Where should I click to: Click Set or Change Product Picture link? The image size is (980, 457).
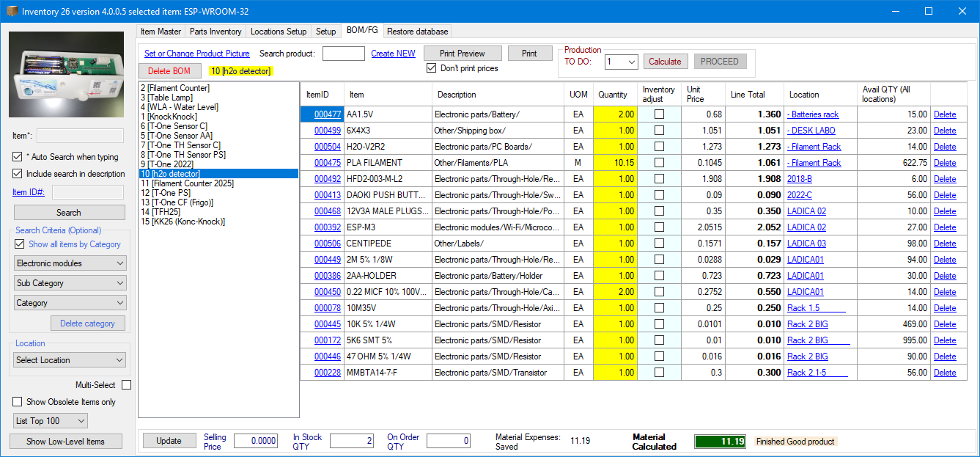pos(197,54)
